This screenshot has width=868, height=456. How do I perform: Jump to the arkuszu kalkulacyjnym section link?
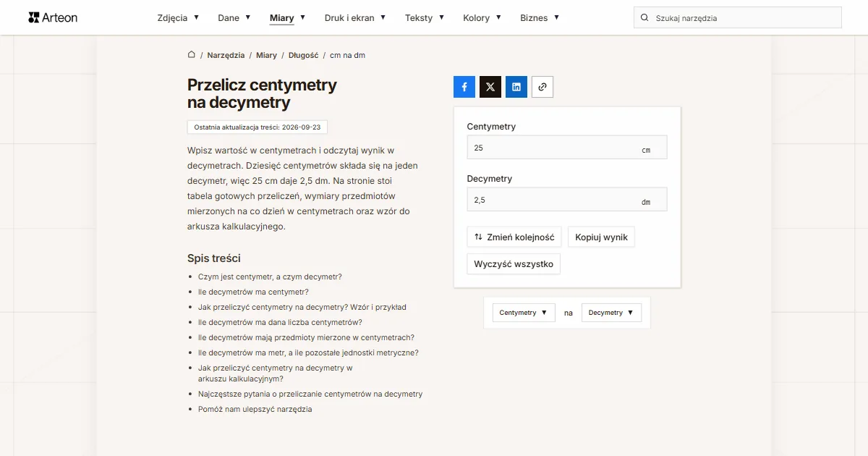(275, 373)
